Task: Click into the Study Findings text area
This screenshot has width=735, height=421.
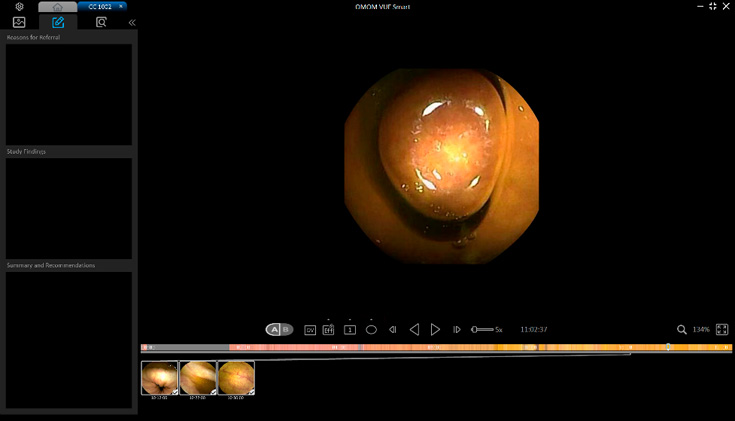Action: point(68,208)
